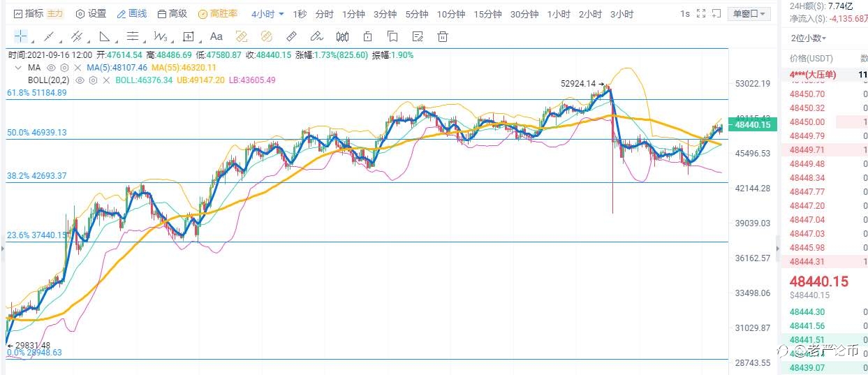
Task: Click the large red last price 48440.15
Action: click(x=819, y=281)
